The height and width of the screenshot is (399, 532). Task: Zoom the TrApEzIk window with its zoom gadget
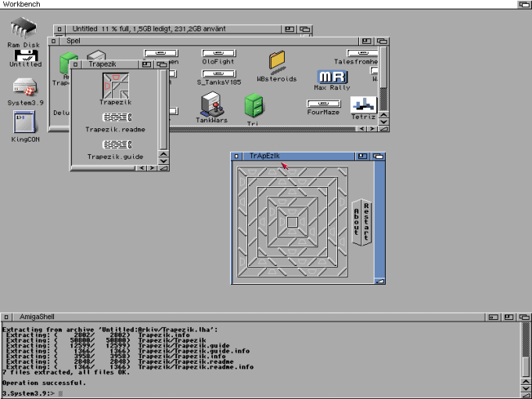pyautogui.click(x=362, y=156)
